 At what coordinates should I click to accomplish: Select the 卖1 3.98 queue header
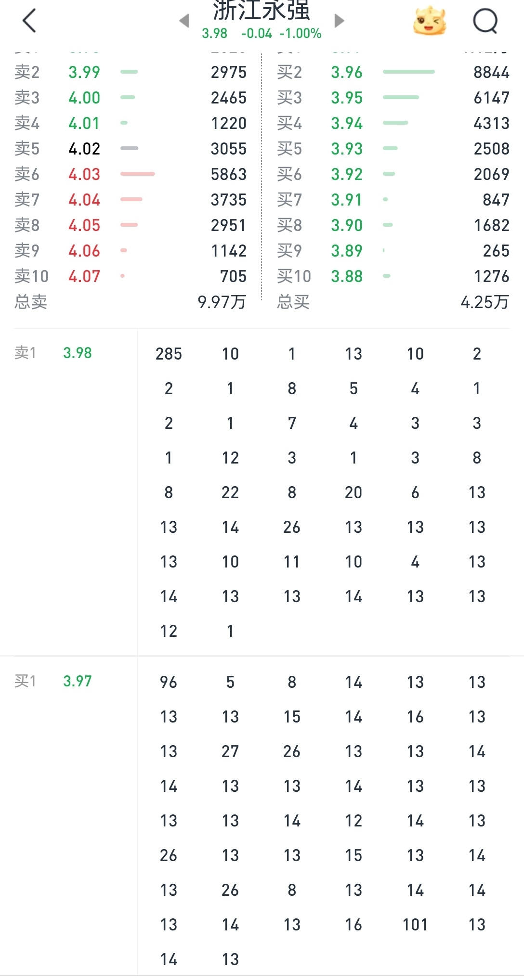coord(53,353)
